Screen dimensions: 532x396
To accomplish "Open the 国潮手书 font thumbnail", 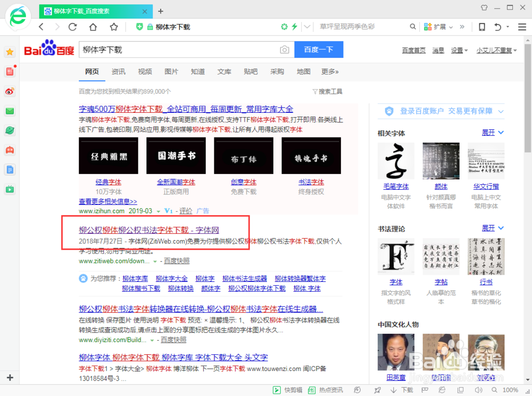I will pyautogui.click(x=176, y=156).
